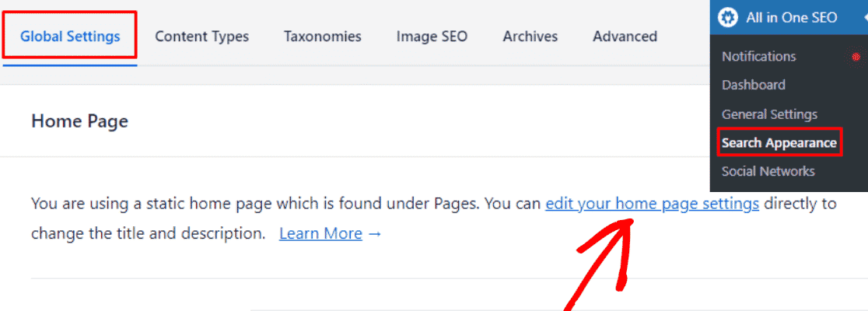Screen dimensions: 868x311
Task: Switch to the Global Settings tab
Action: tap(70, 37)
